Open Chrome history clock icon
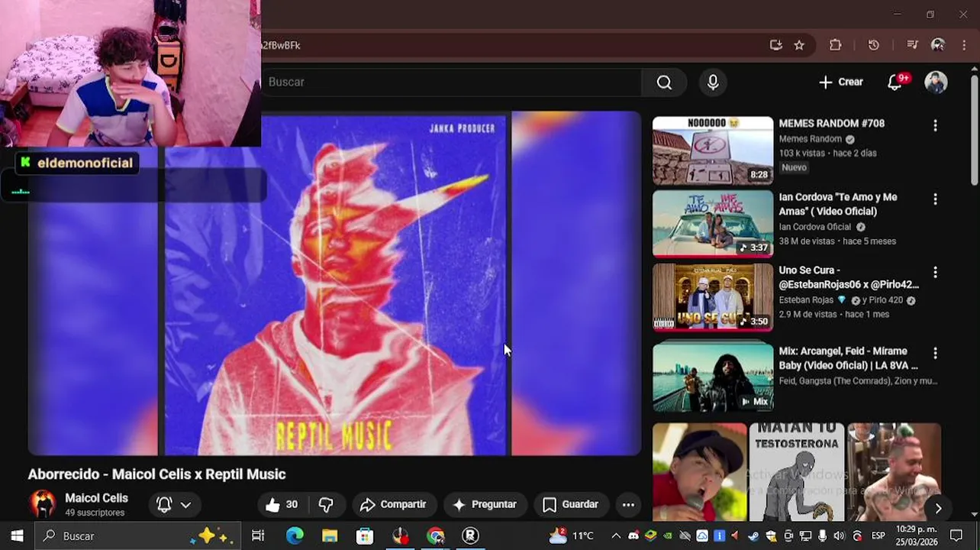980x550 pixels. [x=874, y=45]
